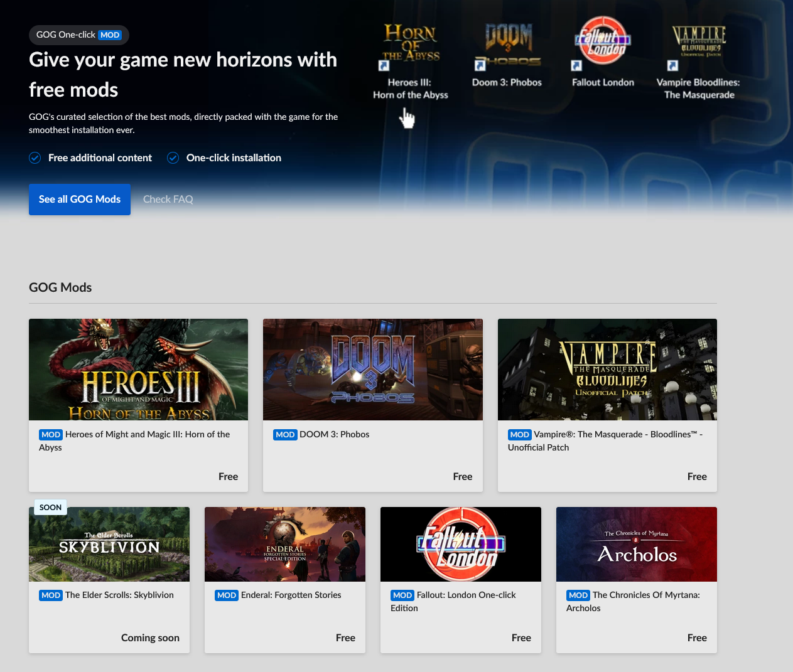The width and height of the screenshot is (793, 672).
Task: Open the DOOM 3 Phobos card image
Action: (x=373, y=370)
